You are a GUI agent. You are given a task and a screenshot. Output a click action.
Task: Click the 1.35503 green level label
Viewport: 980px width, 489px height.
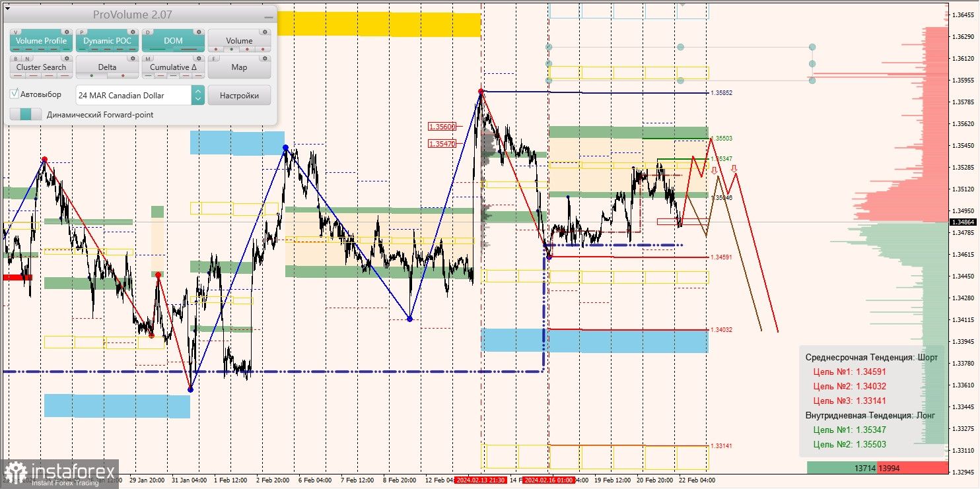click(722, 139)
